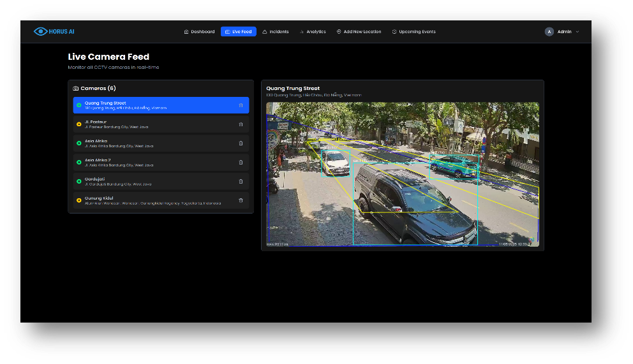Click trash icon for Jl. Pasteur camera
Viewport: 633px width, 364px height.
[241, 124]
